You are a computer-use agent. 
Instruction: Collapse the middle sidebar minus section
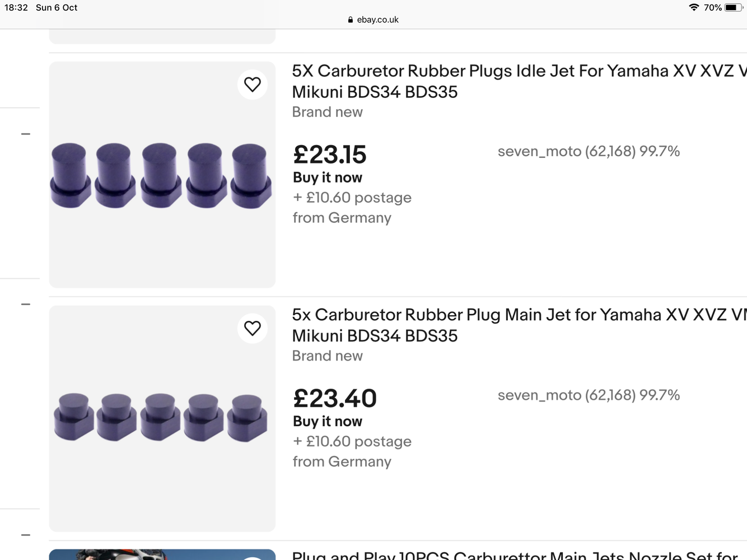pyautogui.click(x=26, y=304)
